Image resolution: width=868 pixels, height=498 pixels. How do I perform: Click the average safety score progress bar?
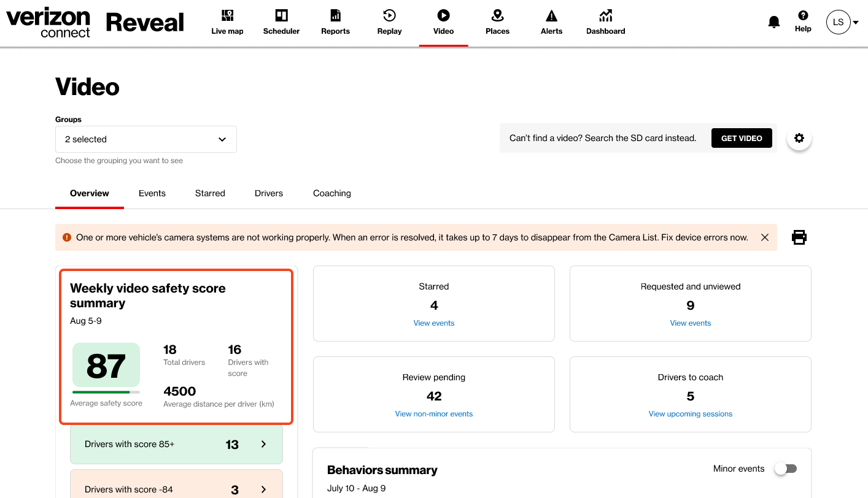pyautogui.click(x=106, y=392)
